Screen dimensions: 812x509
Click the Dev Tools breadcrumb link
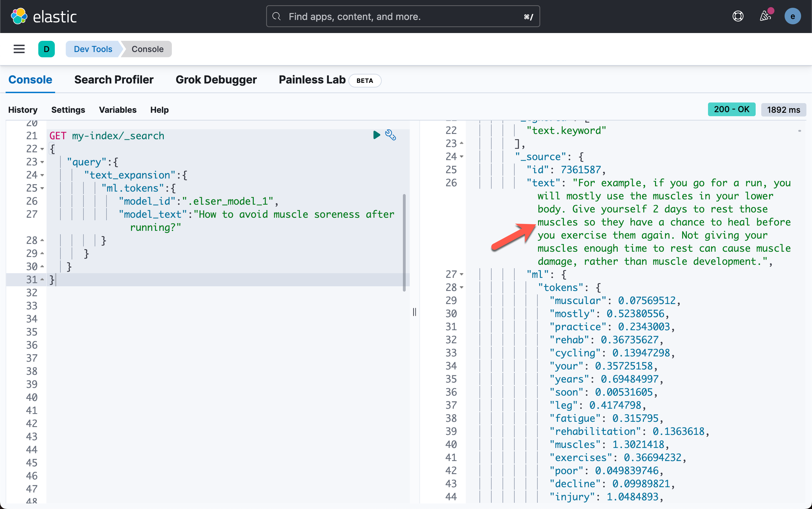coord(93,49)
